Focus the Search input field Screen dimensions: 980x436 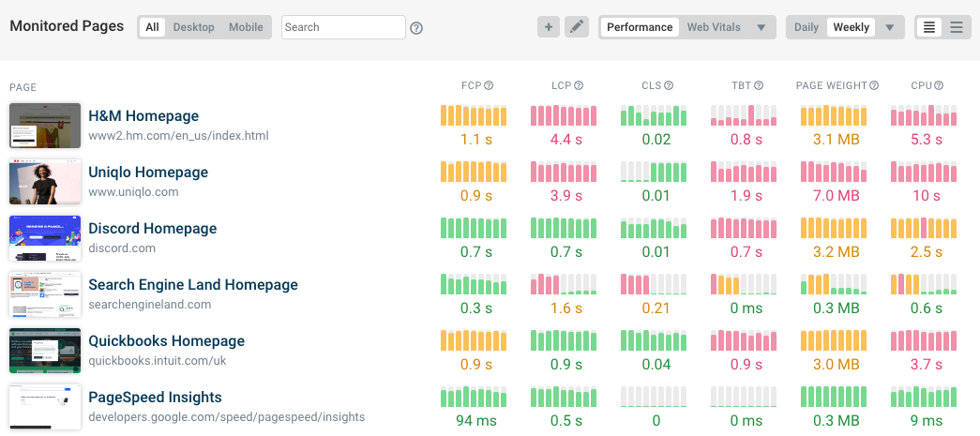[x=343, y=27]
